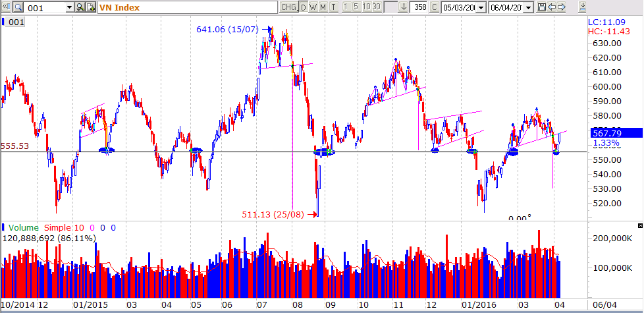Select the 30 minute interval button
644x313 pixels.
coord(376,7)
